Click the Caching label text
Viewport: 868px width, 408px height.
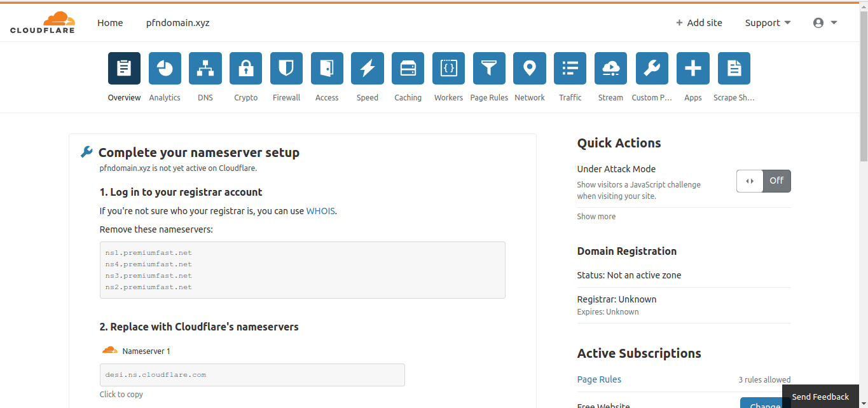408,98
